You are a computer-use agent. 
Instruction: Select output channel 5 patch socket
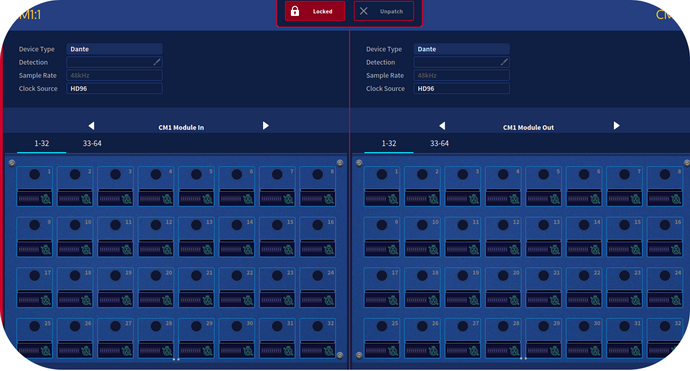point(543,174)
